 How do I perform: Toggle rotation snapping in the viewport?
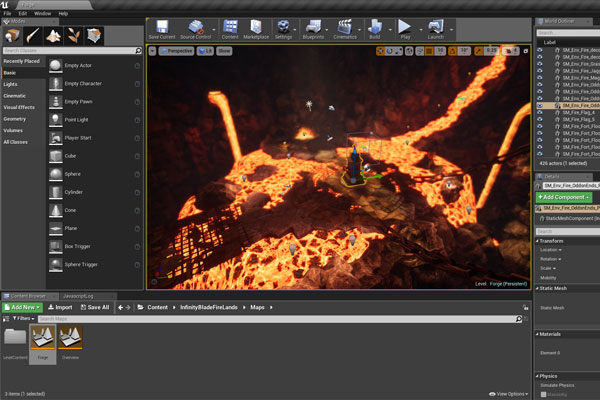[452, 51]
